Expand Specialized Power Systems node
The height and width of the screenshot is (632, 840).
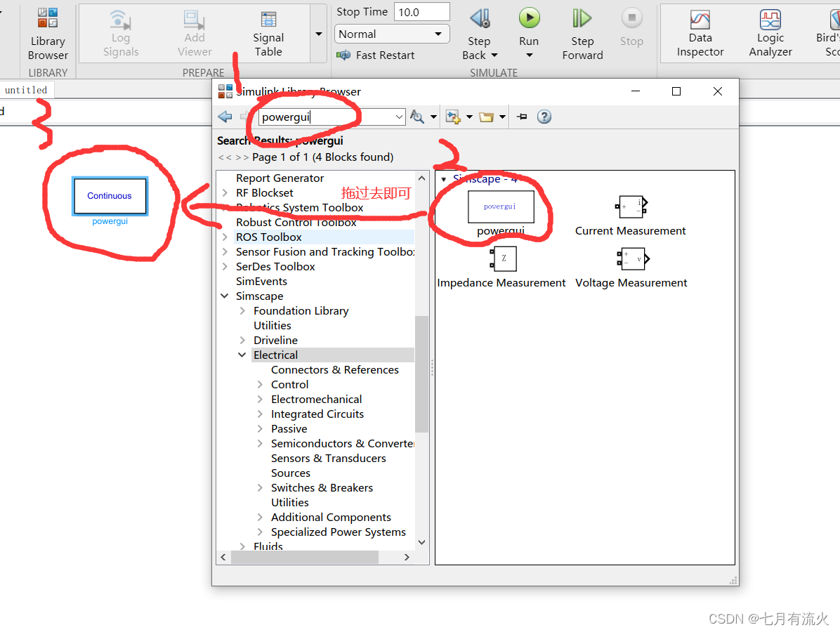[260, 532]
